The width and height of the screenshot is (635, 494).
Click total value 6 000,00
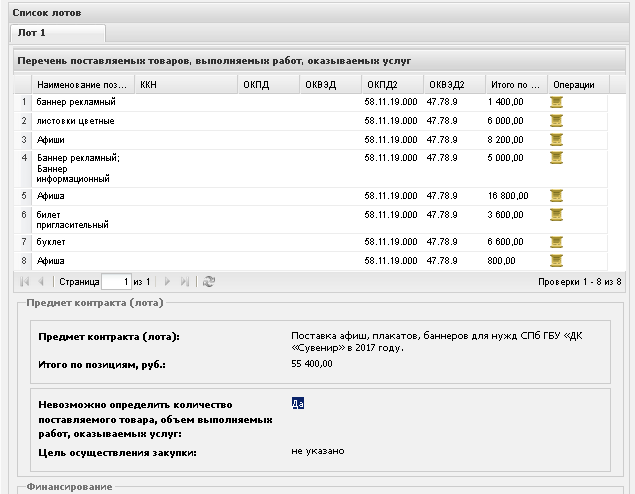point(505,121)
